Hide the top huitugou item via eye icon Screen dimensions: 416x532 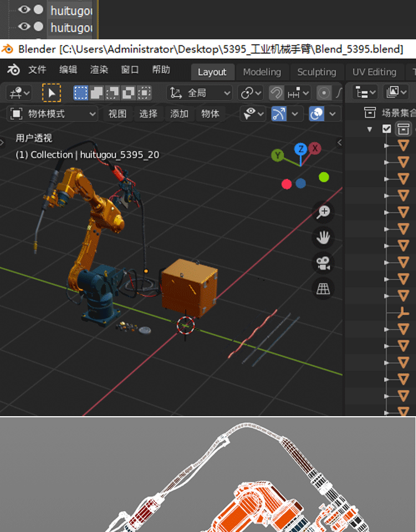pyautogui.click(x=23, y=9)
